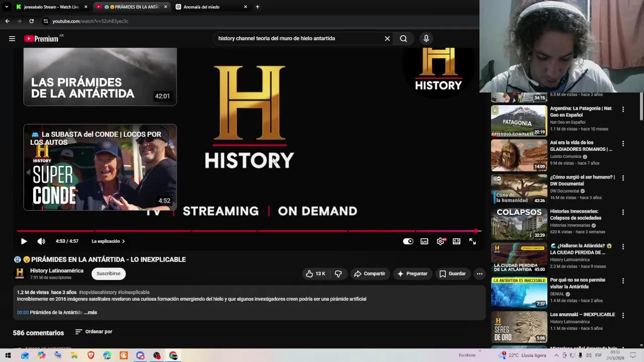Toggle the autoplay switch in player
The width and height of the screenshot is (644, 362).
[x=408, y=241]
